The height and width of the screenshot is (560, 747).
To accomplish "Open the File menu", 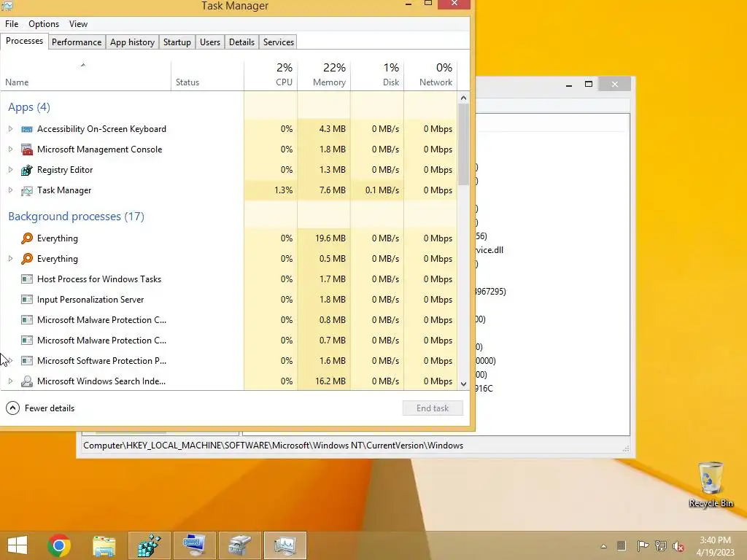I will [12, 24].
